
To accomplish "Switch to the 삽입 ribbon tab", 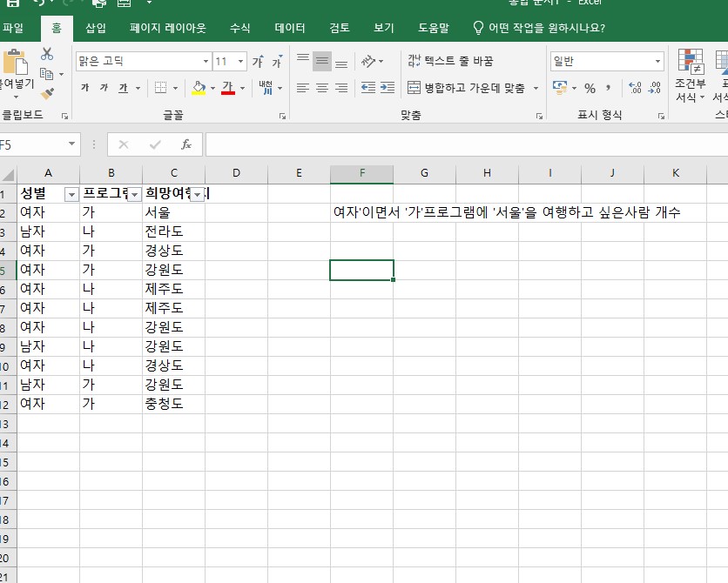I will click(96, 28).
